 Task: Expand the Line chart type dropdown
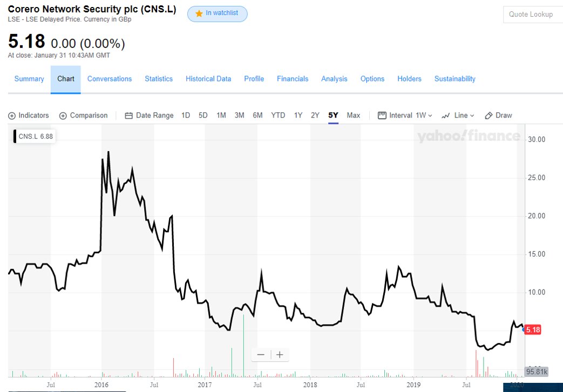pyautogui.click(x=464, y=115)
